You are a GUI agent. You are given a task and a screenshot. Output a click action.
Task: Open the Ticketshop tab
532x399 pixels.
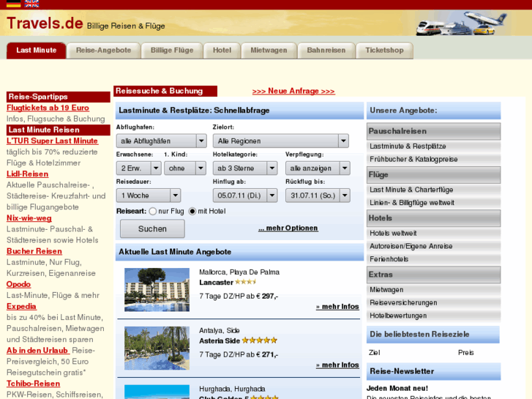click(384, 51)
